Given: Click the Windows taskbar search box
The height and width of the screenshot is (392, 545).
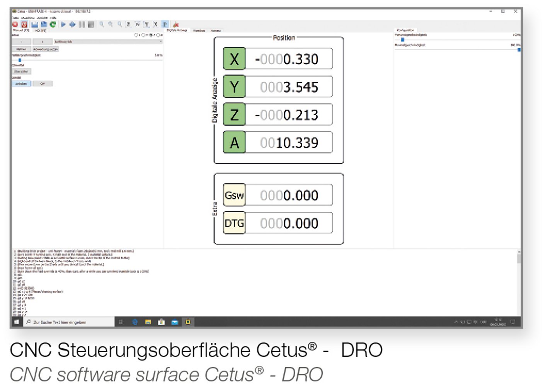Looking at the screenshot, I should 70,322.
